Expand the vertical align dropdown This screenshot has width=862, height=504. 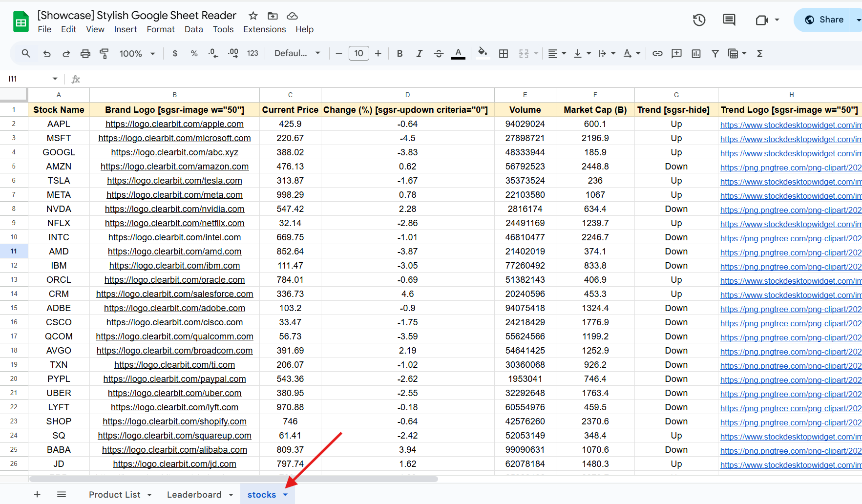(589, 54)
